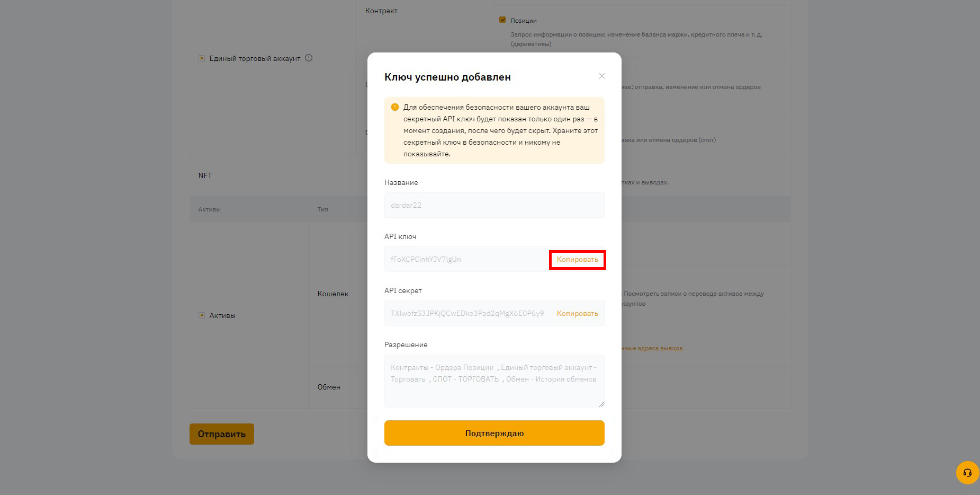Grab the permissions textarea resize handle
980x495 pixels.
pos(601,404)
